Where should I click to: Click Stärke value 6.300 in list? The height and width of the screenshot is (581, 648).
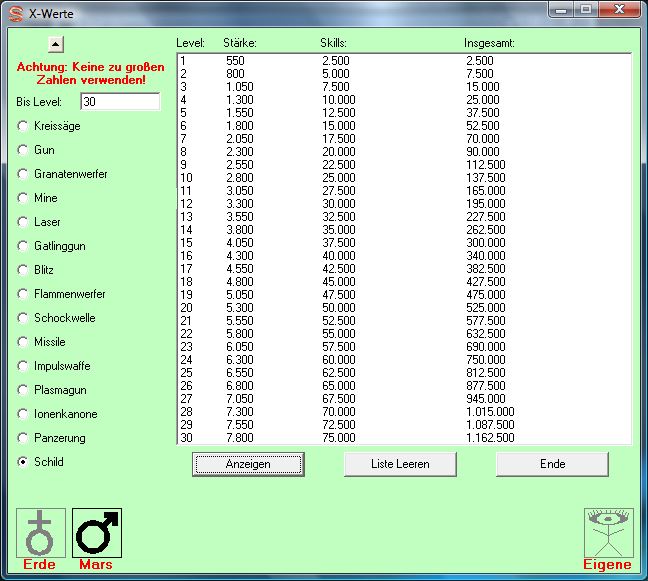240,360
